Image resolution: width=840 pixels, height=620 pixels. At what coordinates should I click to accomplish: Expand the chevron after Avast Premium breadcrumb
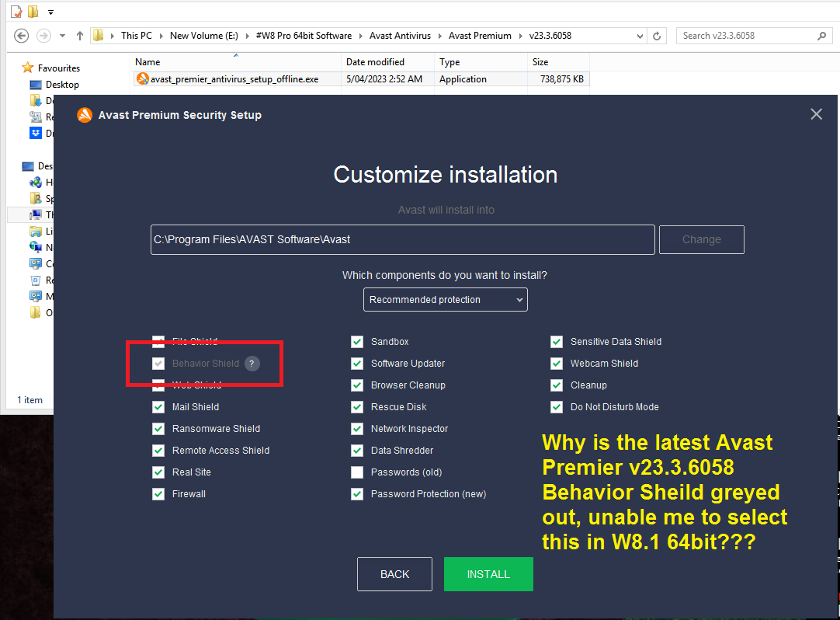click(520, 36)
